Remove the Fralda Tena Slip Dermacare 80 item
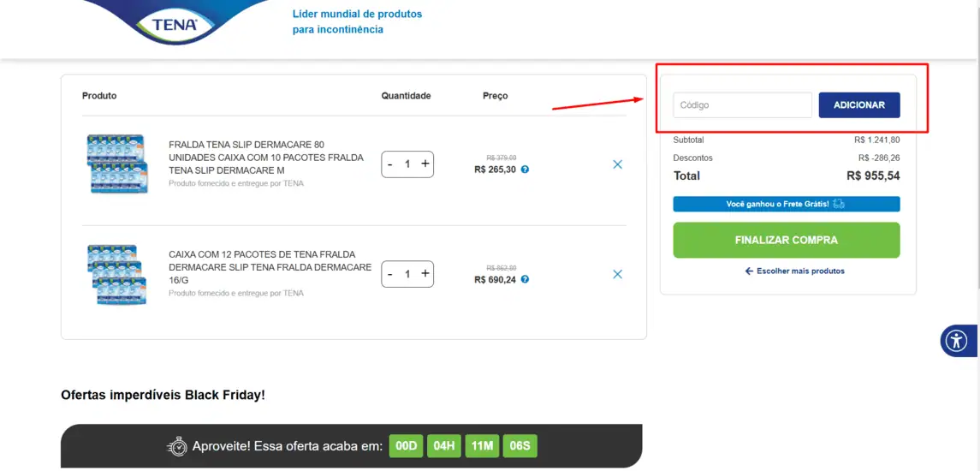The width and height of the screenshot is (980, 471). click(617, 164)
